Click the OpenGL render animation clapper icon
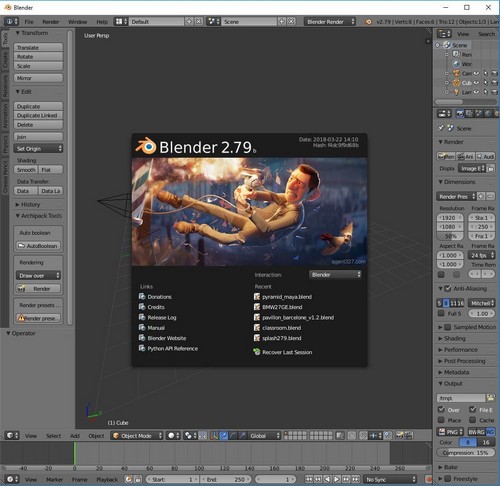Viewport: 500px width, 486px height. (x=409, y=435)
